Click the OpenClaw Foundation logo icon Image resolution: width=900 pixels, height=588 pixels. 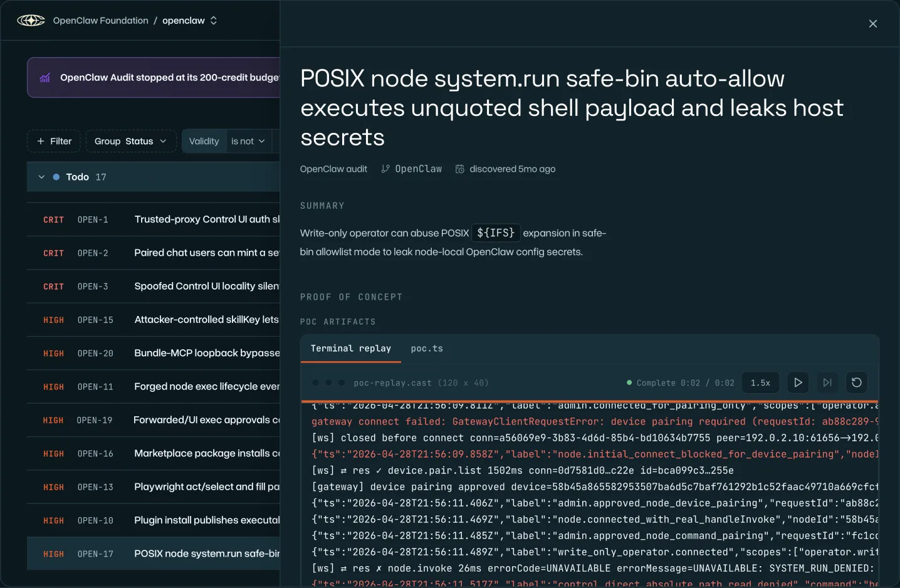click(x=31, y=21)
